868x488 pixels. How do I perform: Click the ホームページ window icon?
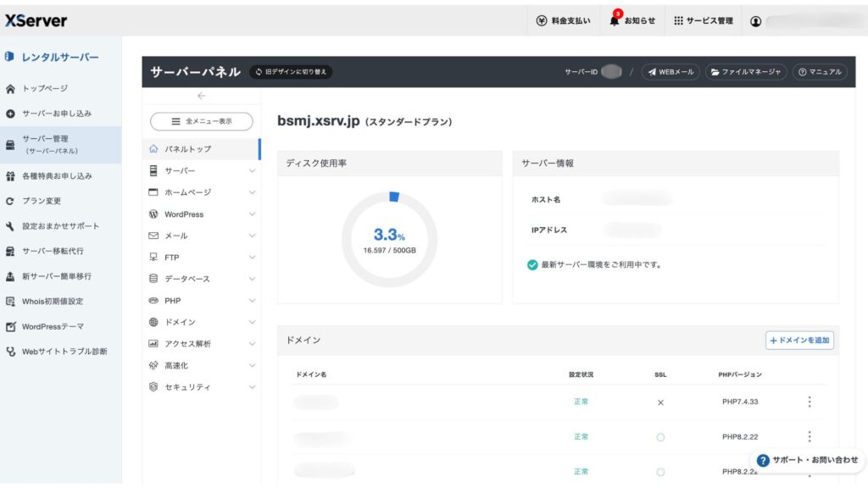(153, 192)
